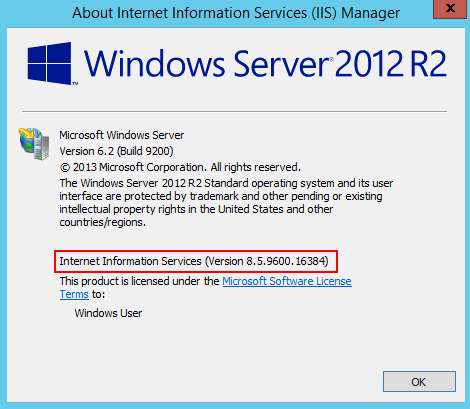
Task: Click the 2012 R2 Standard trademark paragraph
Action: click(226, 202)
